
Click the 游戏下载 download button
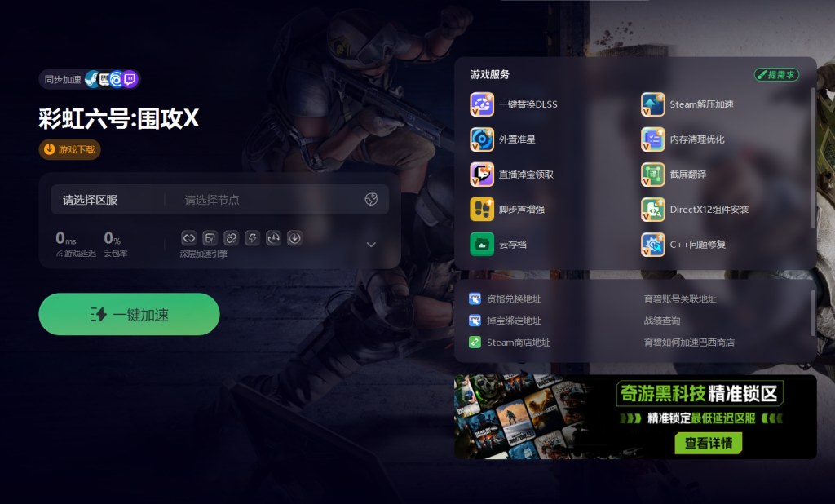pos(70,150)
